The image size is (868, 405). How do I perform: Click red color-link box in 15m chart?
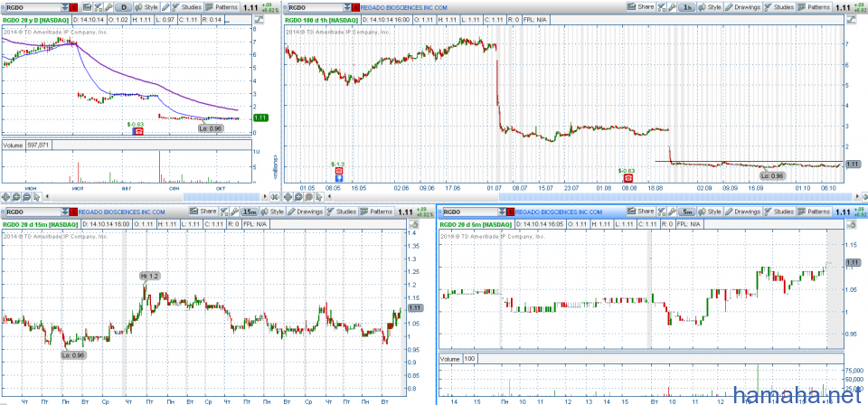pyautogui.click(x=73, y=212)
